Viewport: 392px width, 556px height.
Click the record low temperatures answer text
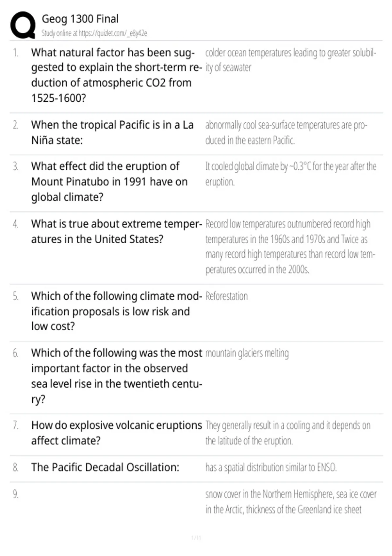coord(290,247)
